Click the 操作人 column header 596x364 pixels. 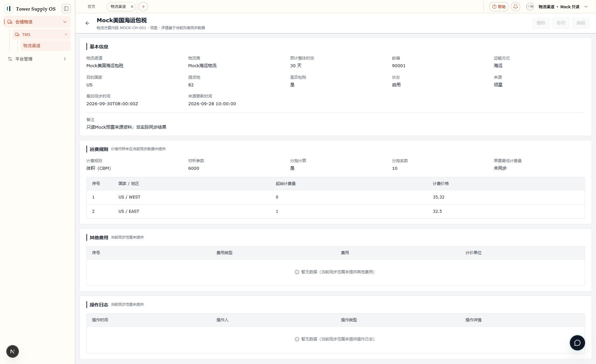[223, 320]
